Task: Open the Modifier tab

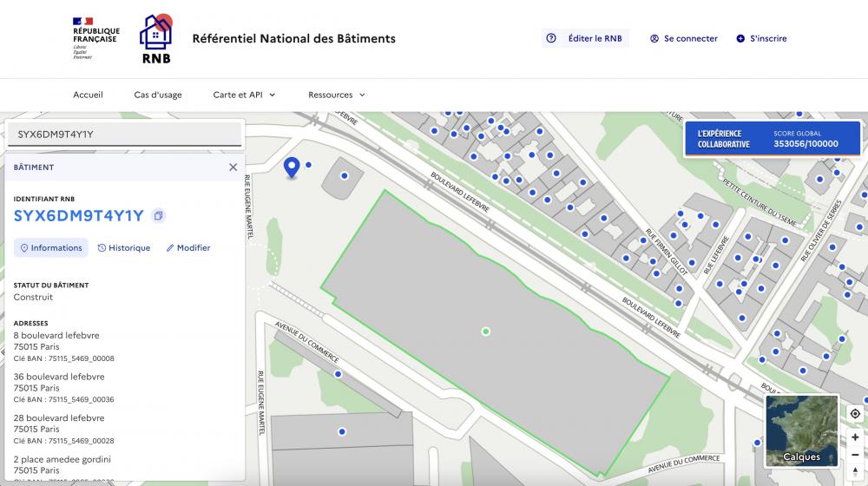Action: [x=188, y=248]
